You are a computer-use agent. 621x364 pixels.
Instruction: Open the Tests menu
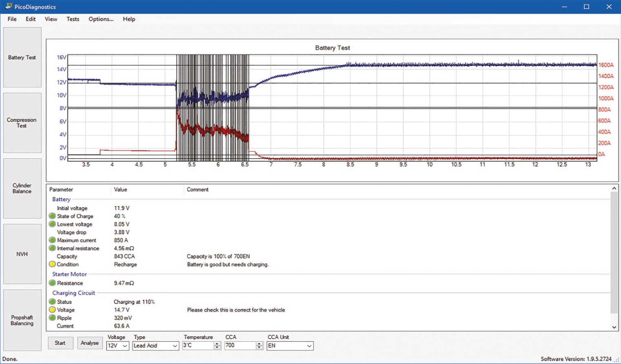pyautogui.click(x=73, y=19)
